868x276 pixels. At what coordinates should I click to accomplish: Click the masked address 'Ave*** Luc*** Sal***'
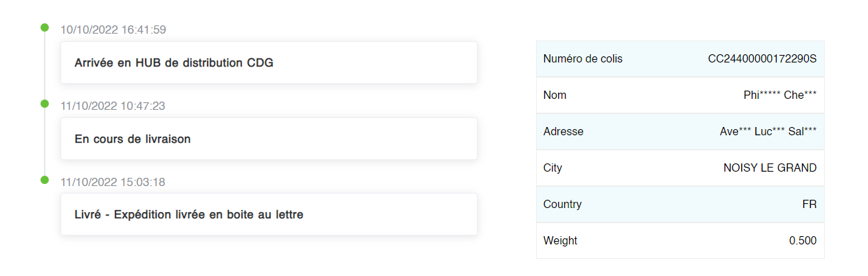click(768, 132)
